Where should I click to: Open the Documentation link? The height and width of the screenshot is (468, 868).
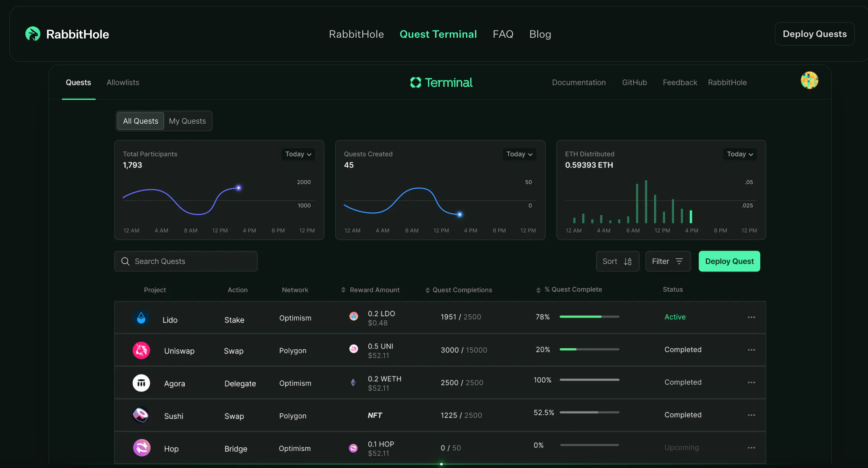pos(579,83)
